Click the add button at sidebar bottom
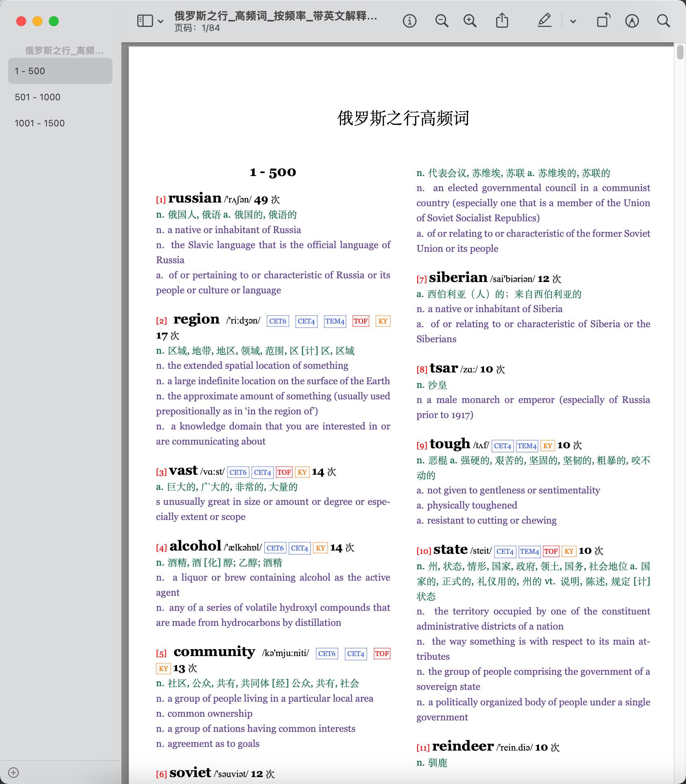This screenshot has height=784, width=686. 13,773
